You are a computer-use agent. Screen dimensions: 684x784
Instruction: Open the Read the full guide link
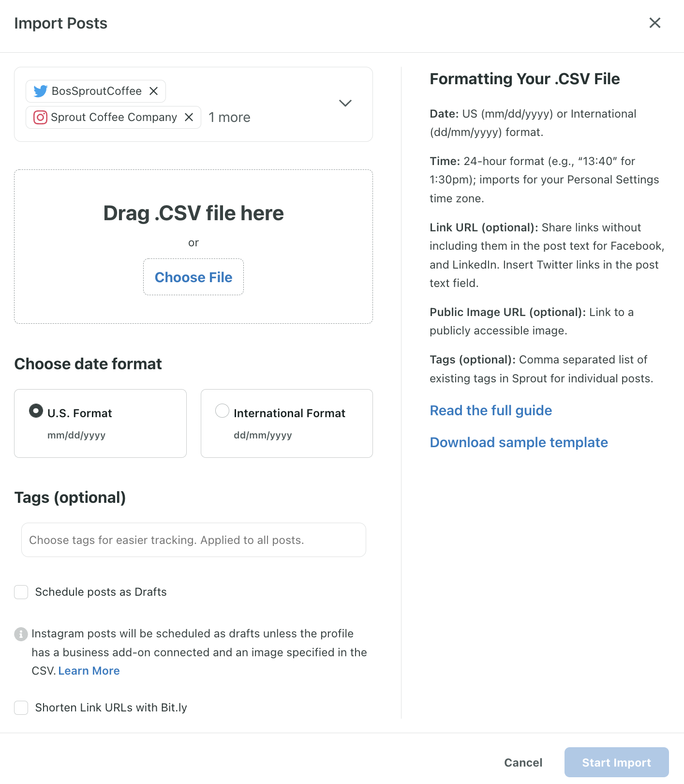tap(491, 410)
